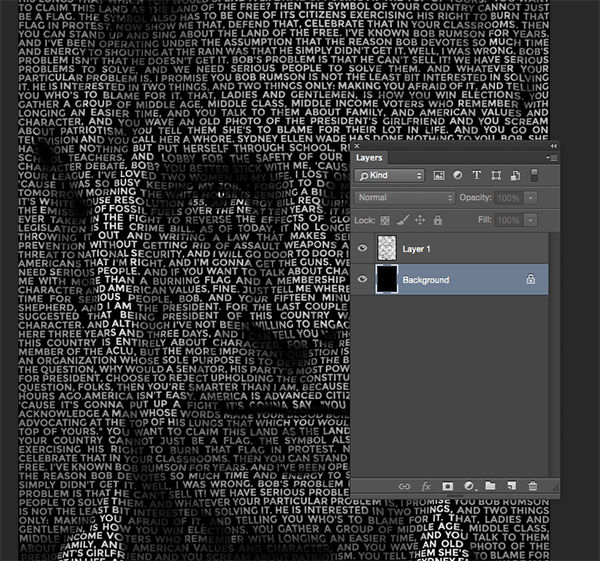Open the Kind filter dropdown

point(387,176)
